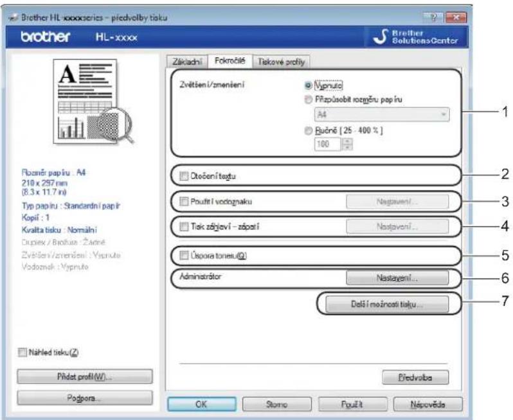Cancel with the Storno button
Screen dimensions: 513x420
coord(277,405)
